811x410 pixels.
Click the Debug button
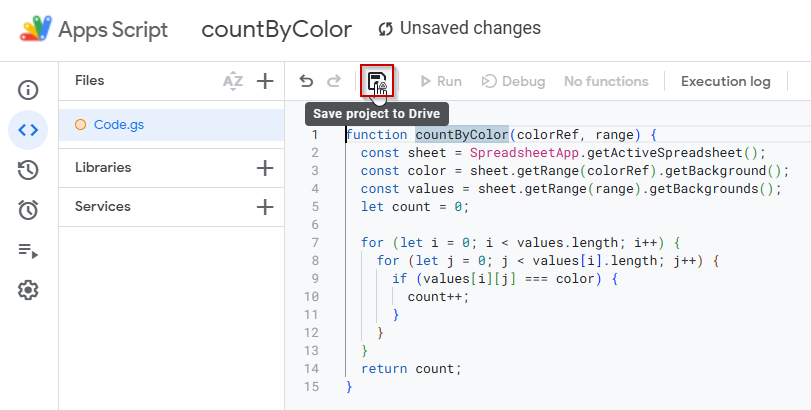tap(513, 81)
